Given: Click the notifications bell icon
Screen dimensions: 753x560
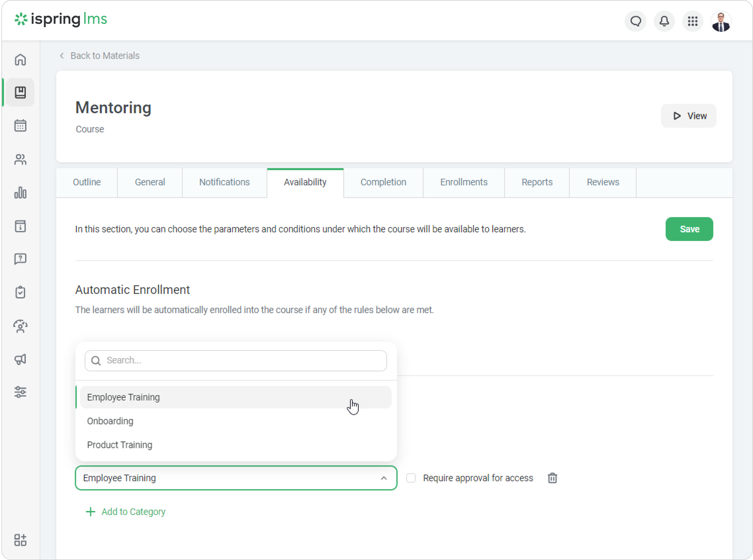Looking at the screenshot, I should point(664,22).
